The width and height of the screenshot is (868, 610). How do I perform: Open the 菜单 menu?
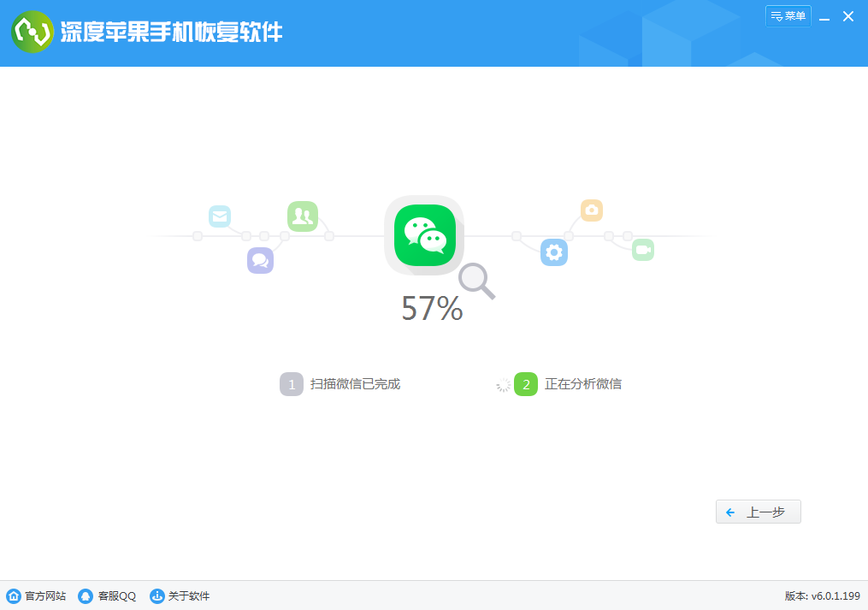(x=788, y=16)
